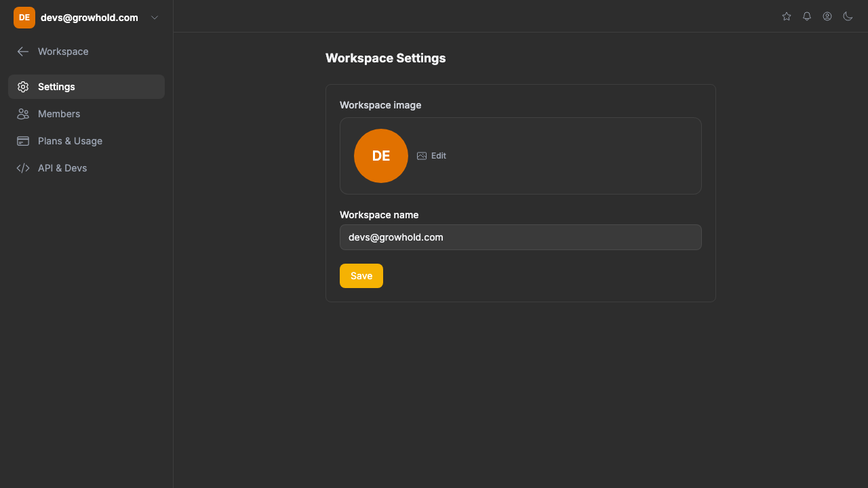
Task: Edit the workspace image
Action: [x=431, y=155]
